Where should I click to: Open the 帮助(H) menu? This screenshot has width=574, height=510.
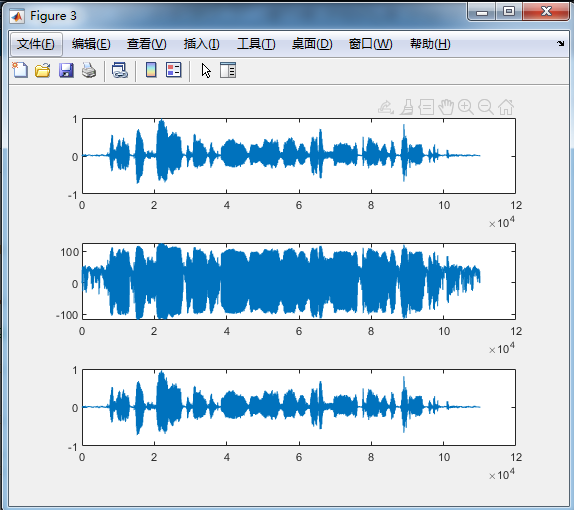point(430,44)
